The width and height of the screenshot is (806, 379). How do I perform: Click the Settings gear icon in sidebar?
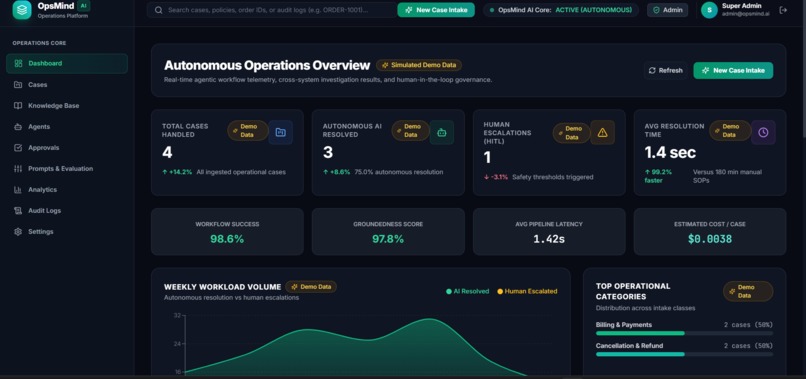(x=18, y=232)
